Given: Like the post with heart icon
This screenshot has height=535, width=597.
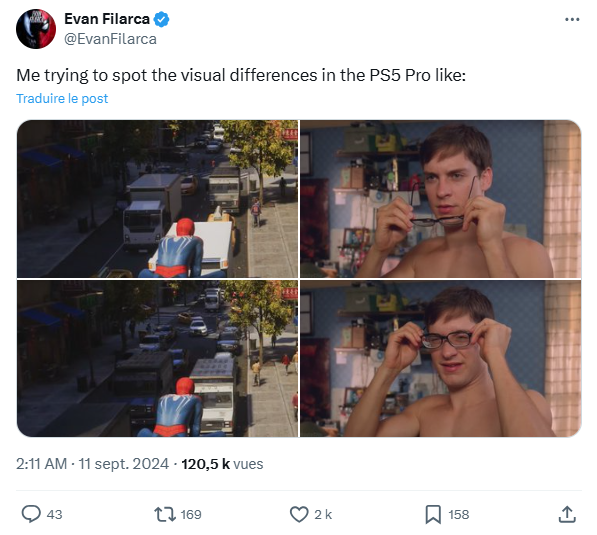Looking at the screenshot, I should click(x=299, y=514).
